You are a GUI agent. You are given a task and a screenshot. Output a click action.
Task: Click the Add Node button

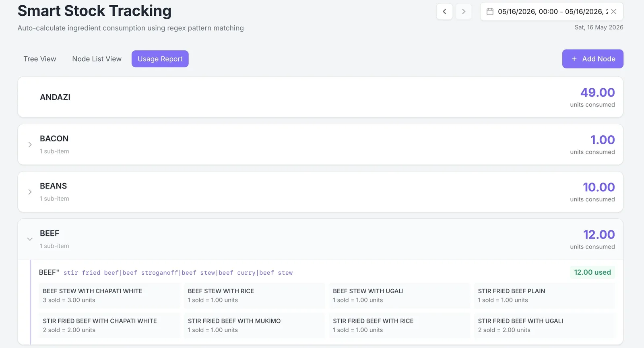pos(592,59)
